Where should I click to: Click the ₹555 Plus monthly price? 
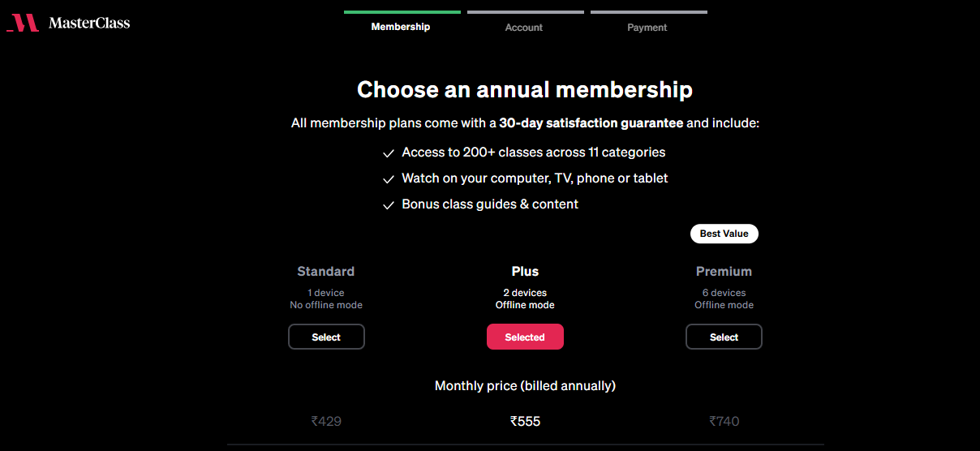click(525, 421)
